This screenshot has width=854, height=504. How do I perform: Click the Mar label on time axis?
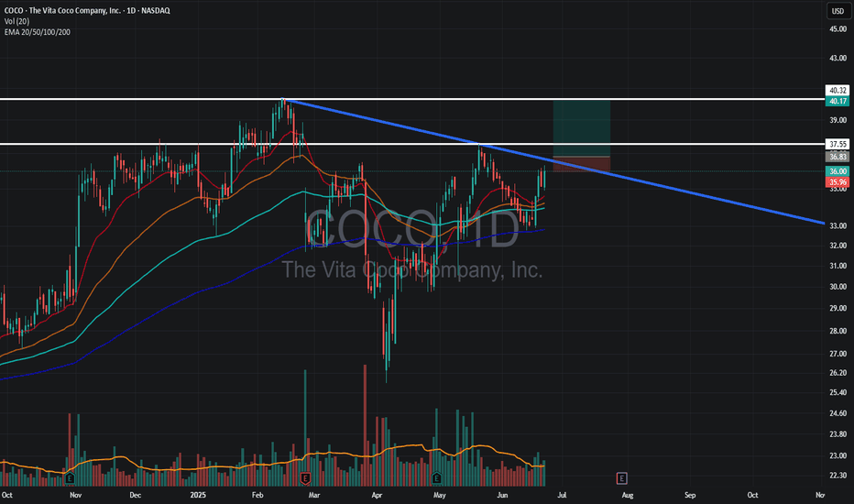(313, 495)
